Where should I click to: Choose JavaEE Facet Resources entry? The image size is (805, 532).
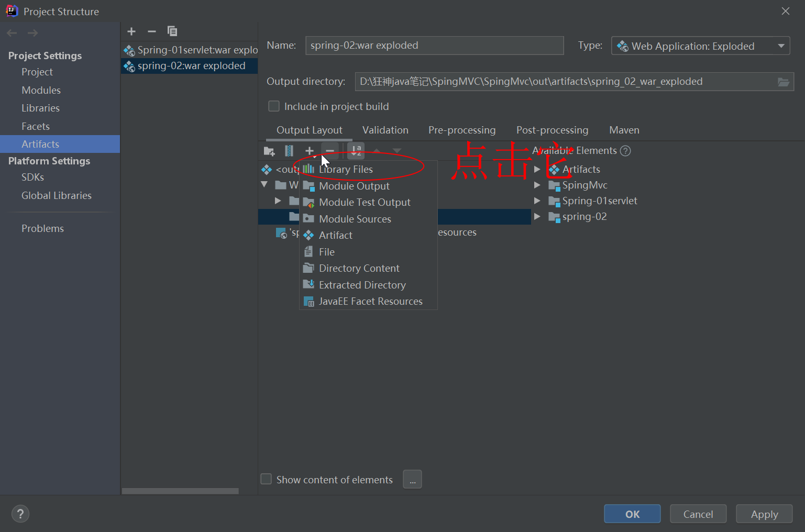(368, 301)
